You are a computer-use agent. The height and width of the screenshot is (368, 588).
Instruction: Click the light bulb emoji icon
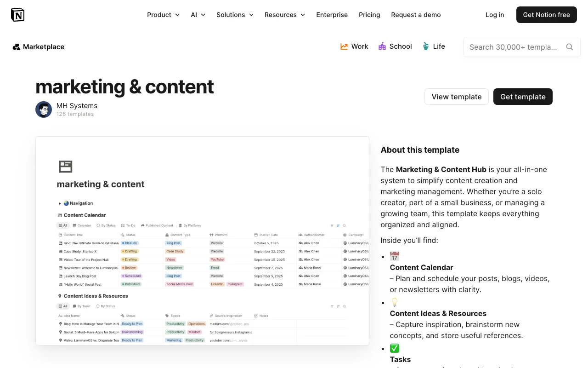(x=395, y=302)
